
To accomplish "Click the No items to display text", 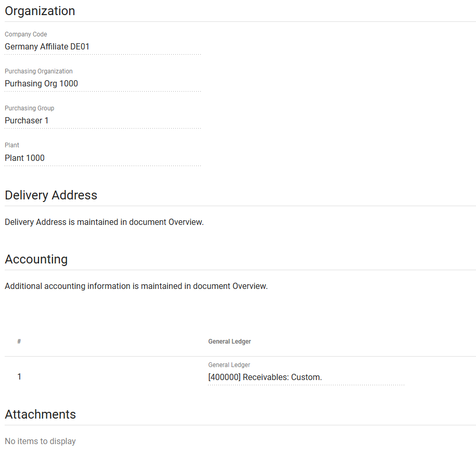I will tap(40, 442).
